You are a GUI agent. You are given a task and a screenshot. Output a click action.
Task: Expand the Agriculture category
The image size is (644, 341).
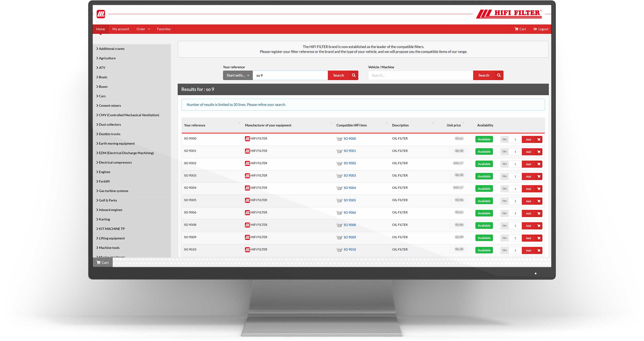(107, 58)
